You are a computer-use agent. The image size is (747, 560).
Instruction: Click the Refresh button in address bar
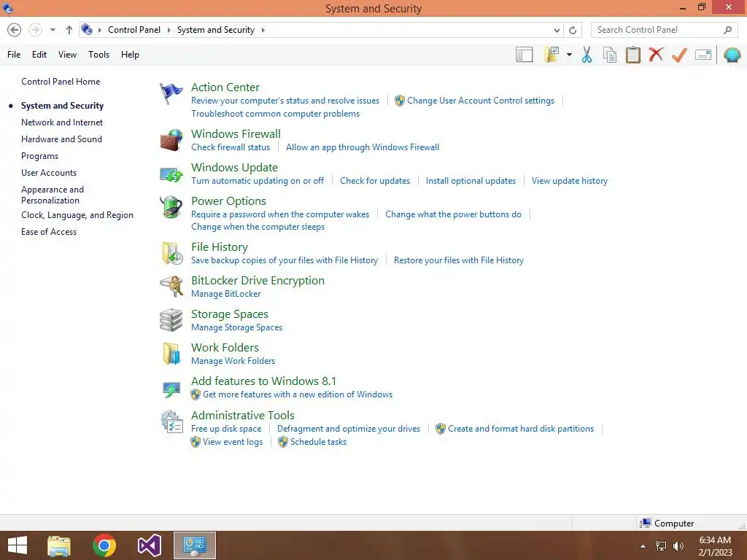pyautogui.click(x=573, y=30)
